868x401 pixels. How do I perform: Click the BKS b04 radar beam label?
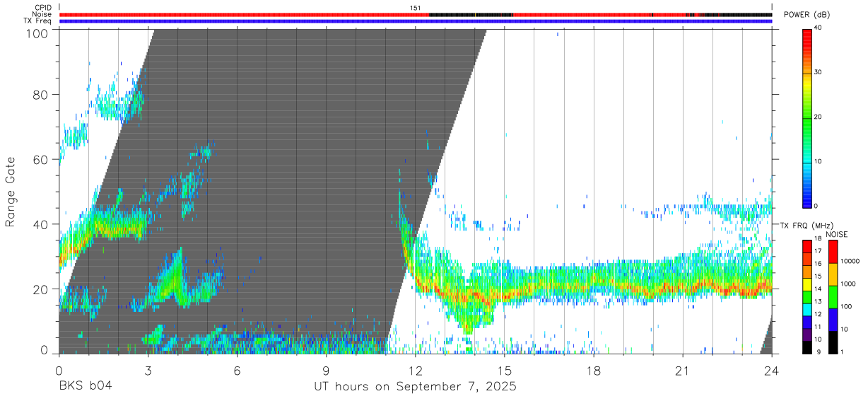pos(85,386)
